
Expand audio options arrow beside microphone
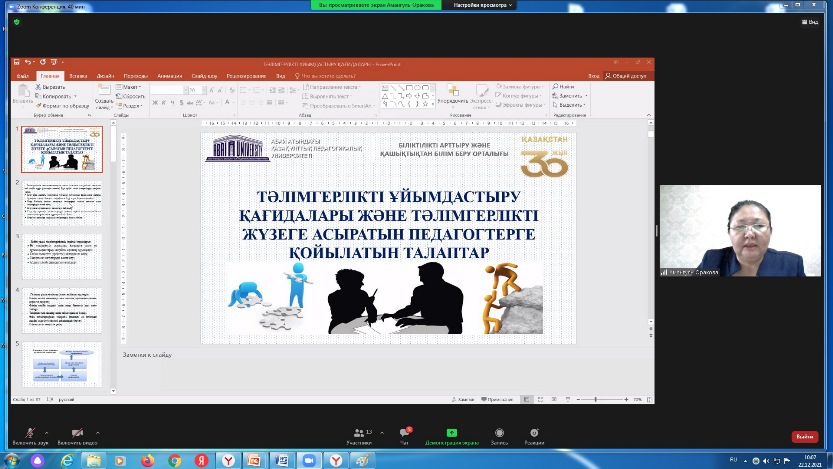pyautogui.click(x=47, y=429)
